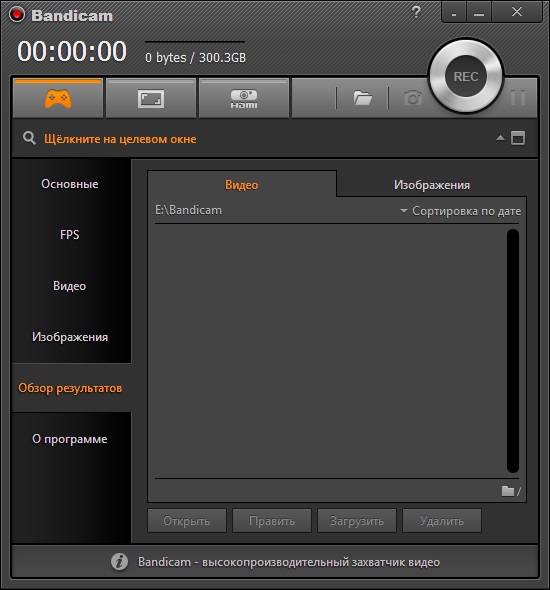This screenshot has height=590, width=550.
Task: Open the output folder icon in toolbar
Action: click(363, 98)
